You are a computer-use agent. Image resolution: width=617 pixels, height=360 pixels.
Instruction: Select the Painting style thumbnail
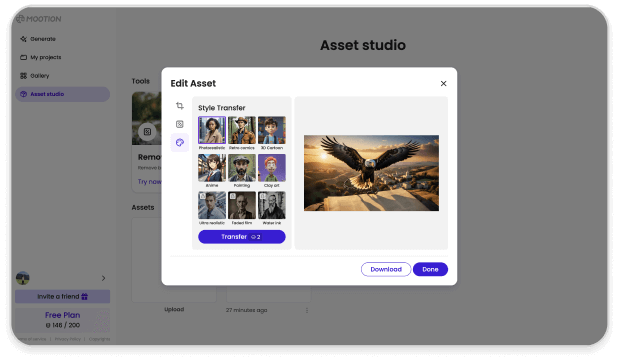[x=242, y=168]
